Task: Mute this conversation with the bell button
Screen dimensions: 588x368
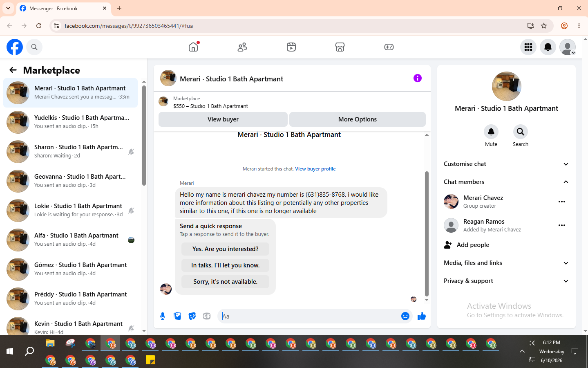Action: (x=491, y=132)
